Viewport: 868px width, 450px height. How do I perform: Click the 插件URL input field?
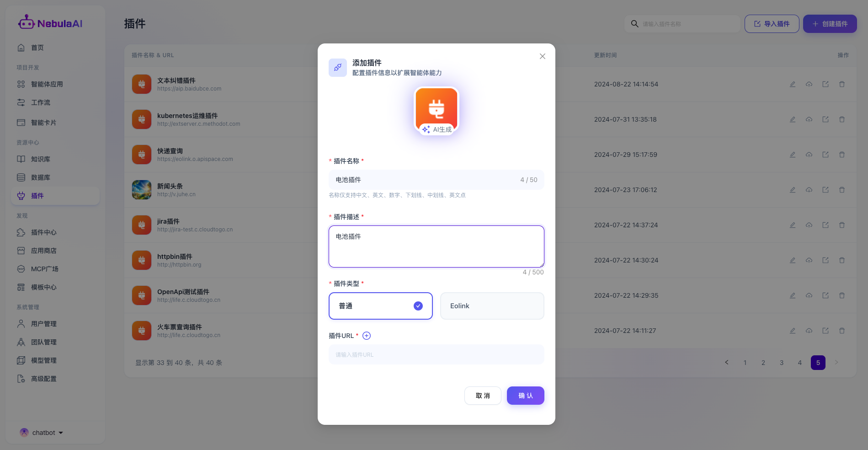point(436,355)
